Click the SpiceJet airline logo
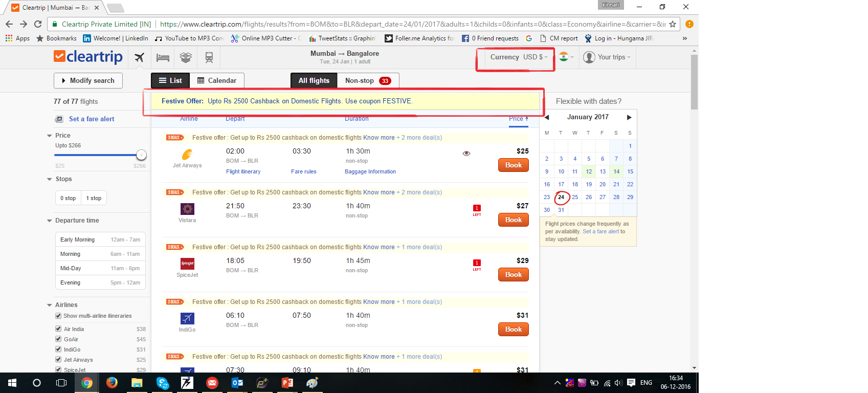Image resolution: width=868 pixels, height=393 pixels. [x=187, y=264]
